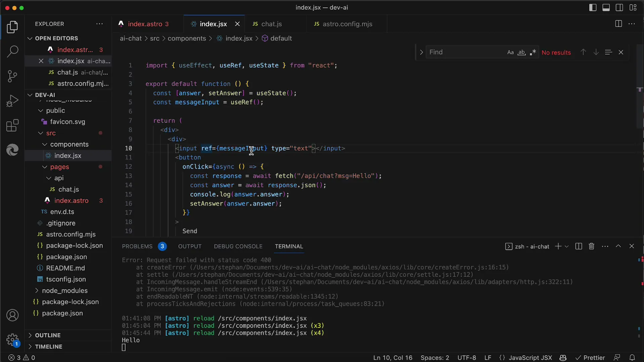The width and height of the screenshot is (644, 362).
Task: Collapse the OPEN EDITORS section
Action: (x=30, y=38)
